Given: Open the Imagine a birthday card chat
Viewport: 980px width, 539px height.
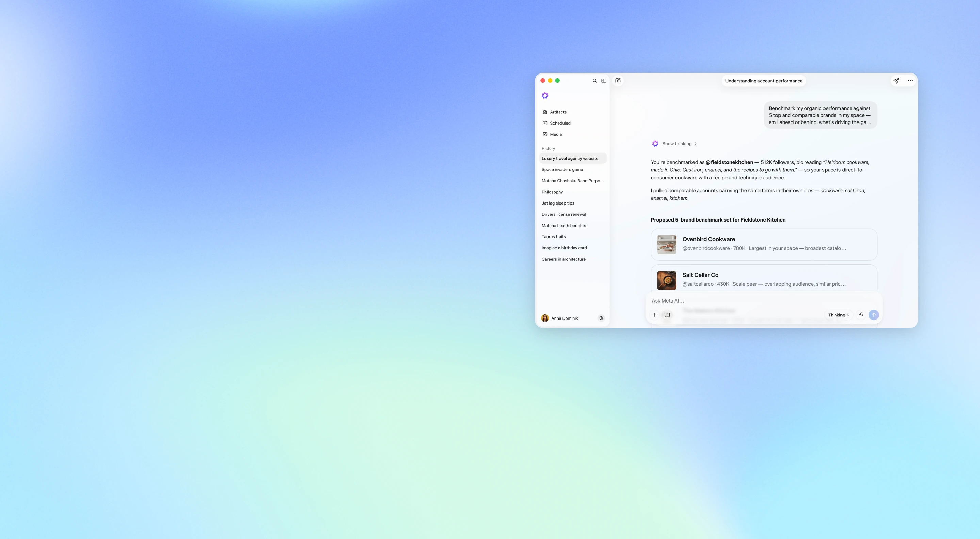Looking at the screenshot, I should [573, 248].
